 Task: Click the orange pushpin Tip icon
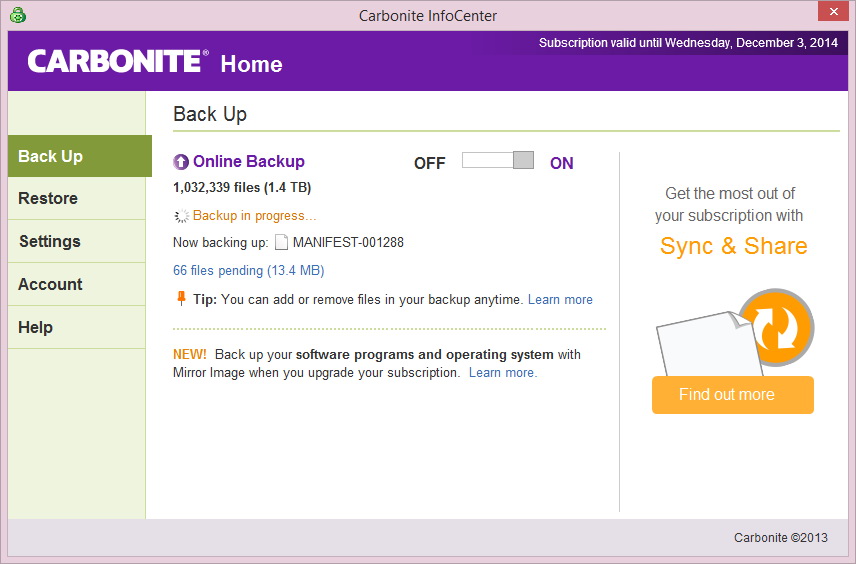[181, 299]
